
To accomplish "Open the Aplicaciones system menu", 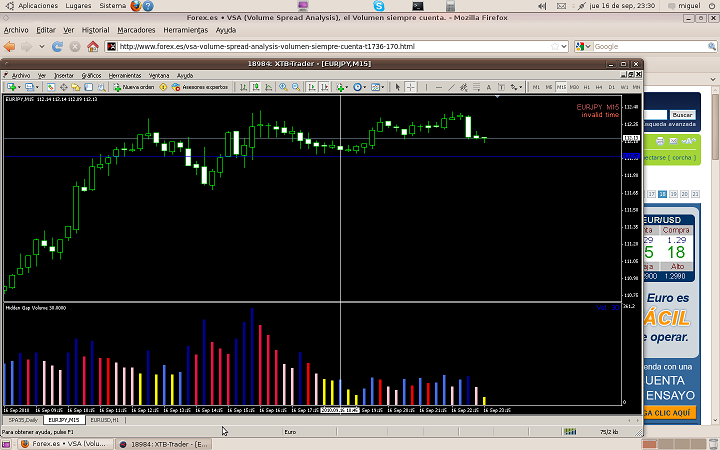I will pyautogui.click(x=36, y=5).
